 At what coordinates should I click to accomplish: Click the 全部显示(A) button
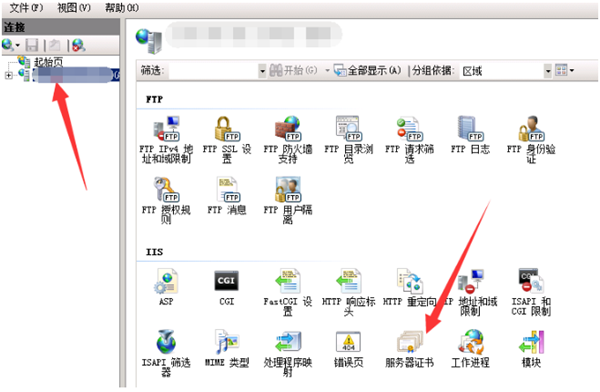pyautogui.click(x=367, y=70)
